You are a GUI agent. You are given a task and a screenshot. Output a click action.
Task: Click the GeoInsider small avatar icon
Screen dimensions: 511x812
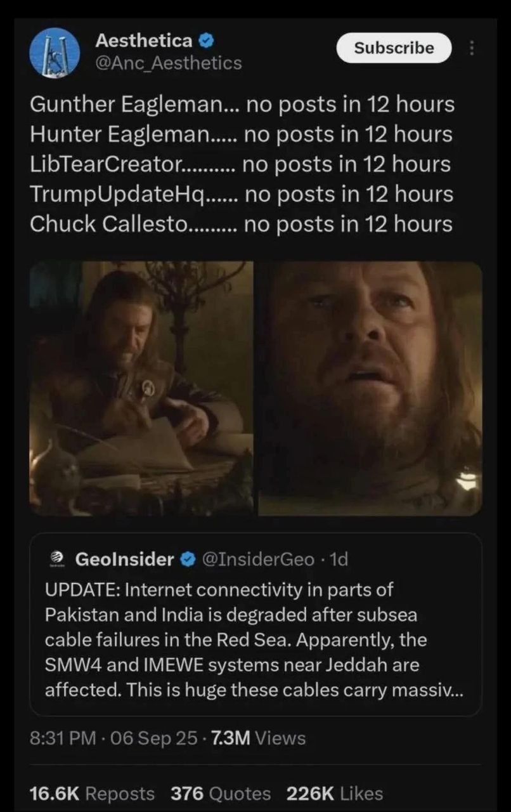pos(57,559)
